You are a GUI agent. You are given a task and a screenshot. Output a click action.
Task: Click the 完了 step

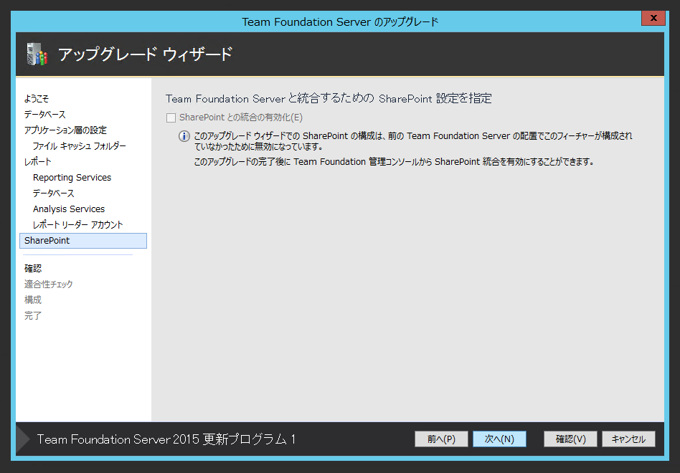tap(33, 316)
